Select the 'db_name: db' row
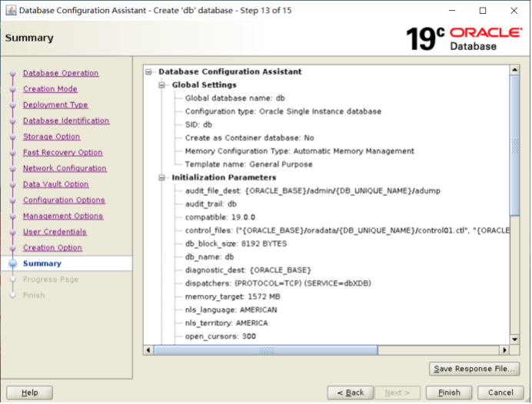 (x=209, y=257)
